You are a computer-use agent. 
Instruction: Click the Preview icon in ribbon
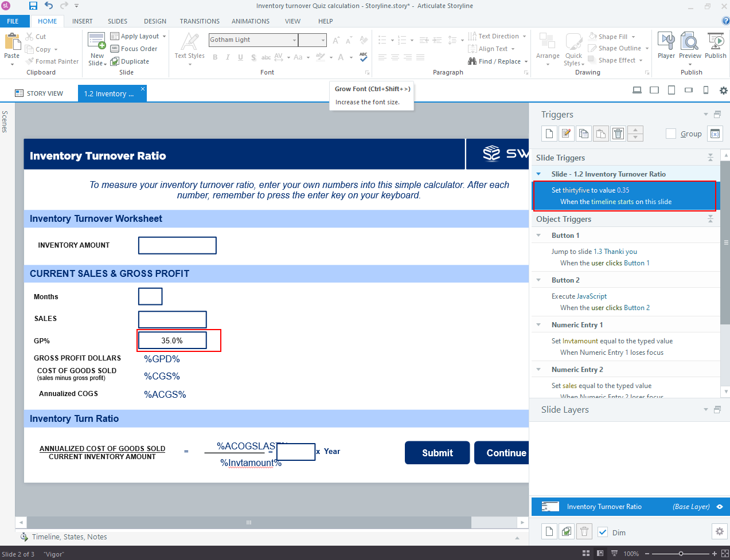690,46
